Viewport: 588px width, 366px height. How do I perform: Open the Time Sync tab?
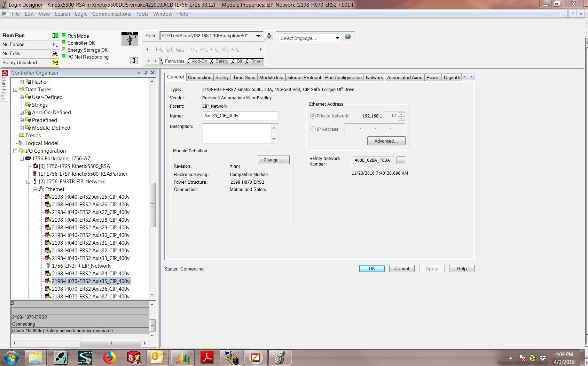[244, 77]
